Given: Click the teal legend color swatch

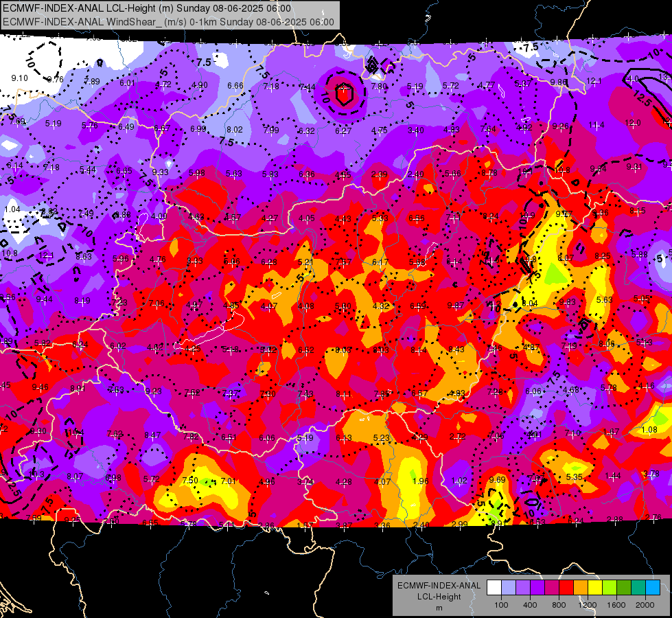Looking at the screenshot, I should [x=638, y=588].
